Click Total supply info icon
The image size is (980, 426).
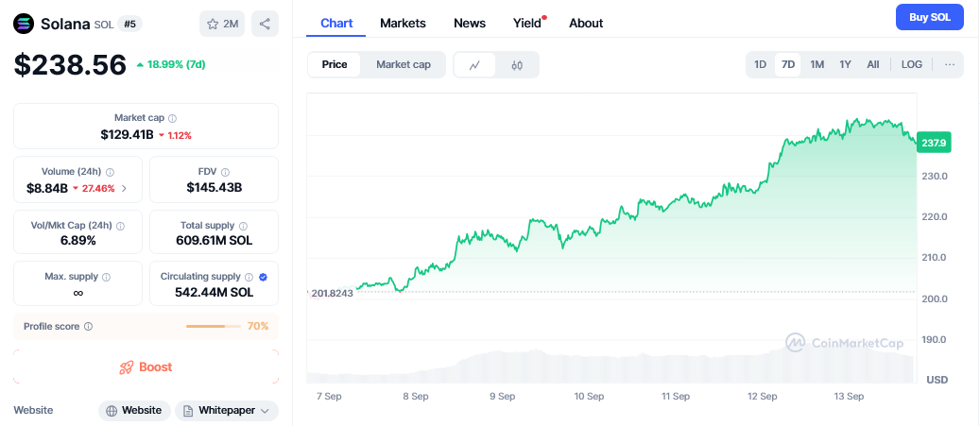(243, 226)
